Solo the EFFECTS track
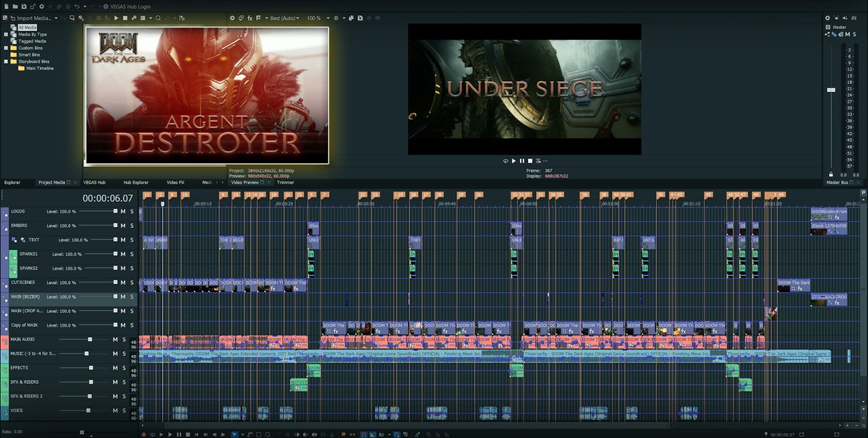The height and width of the screenshot is (438, 868). coord(123,368)
